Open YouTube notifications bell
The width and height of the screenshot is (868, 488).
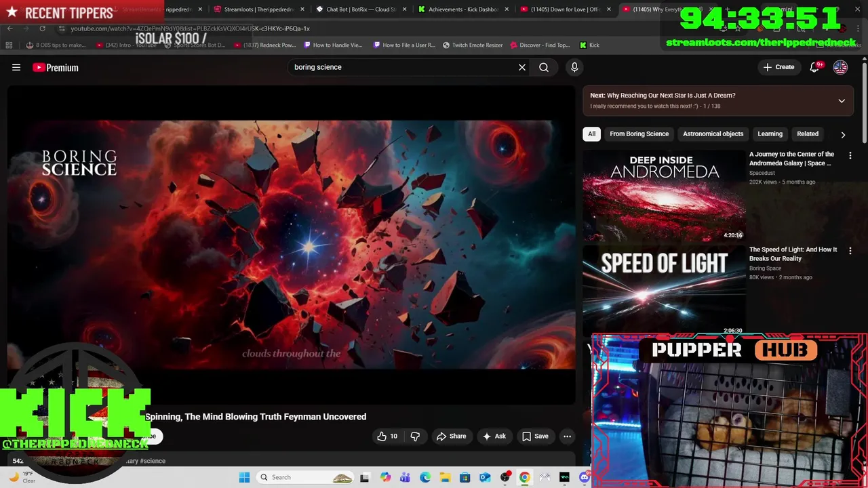click(814, 67)
